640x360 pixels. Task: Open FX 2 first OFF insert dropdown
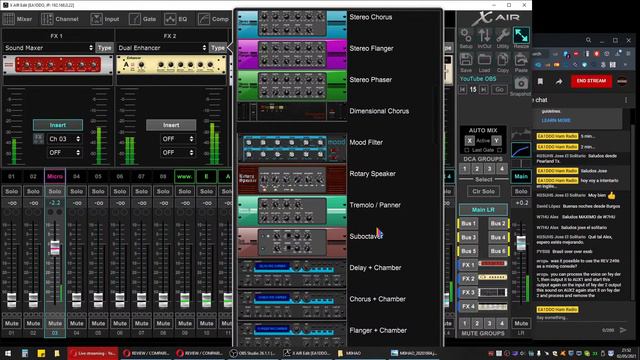pos(177,139)
